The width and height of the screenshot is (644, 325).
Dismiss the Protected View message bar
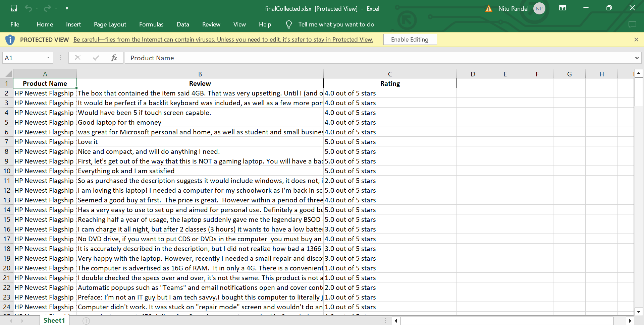tap(636, 40)
